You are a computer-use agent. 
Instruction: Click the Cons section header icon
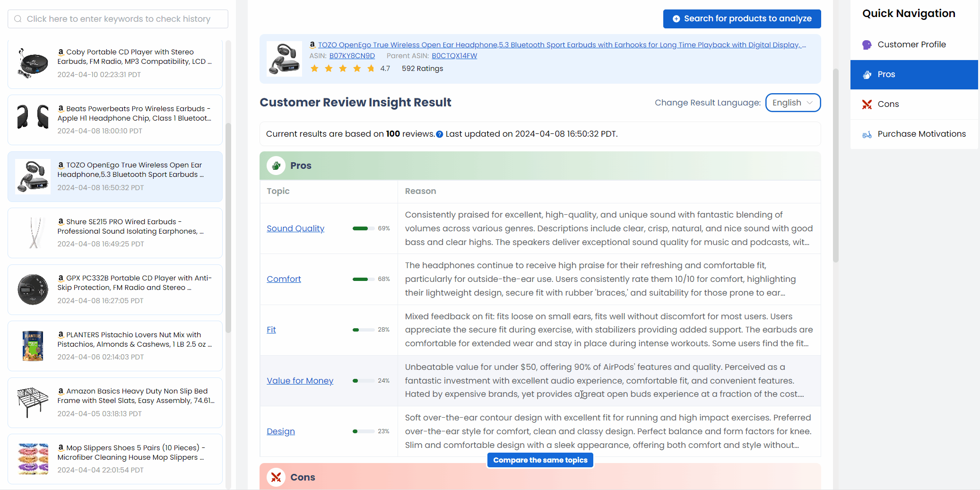276,477
